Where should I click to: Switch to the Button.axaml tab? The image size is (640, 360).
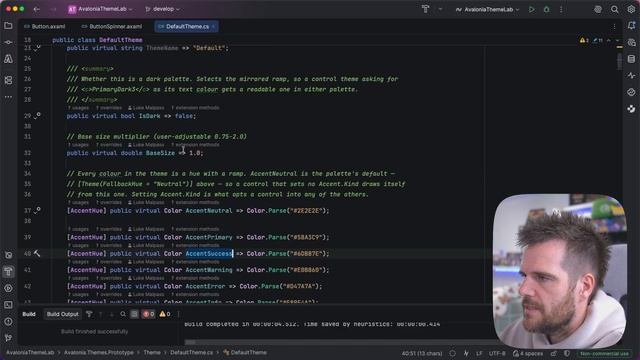tap(44, 27)
